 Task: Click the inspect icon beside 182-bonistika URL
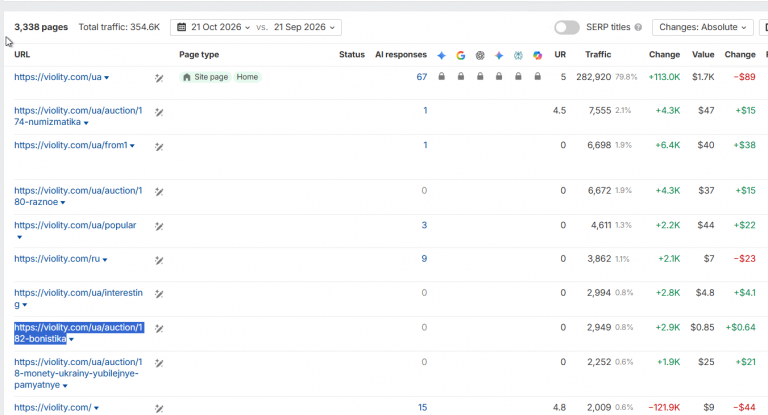click(x=159, y=328)
